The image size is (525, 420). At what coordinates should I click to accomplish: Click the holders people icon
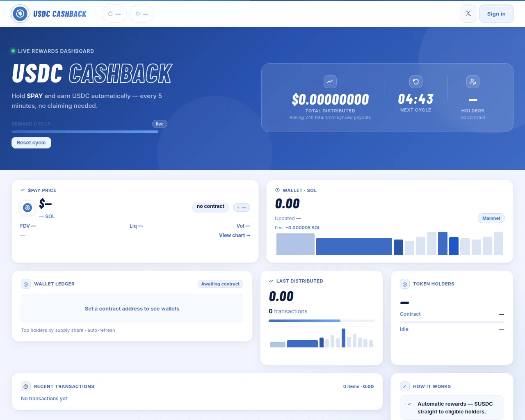pyautogui.click(x=472, y=82)
